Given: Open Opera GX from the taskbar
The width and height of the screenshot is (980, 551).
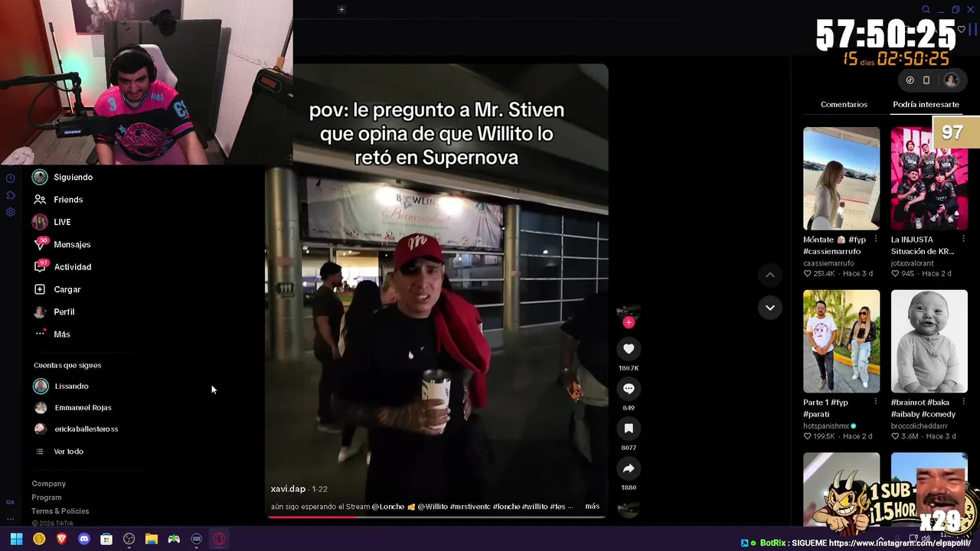Looking at the screenshot, I should [219, 539].
